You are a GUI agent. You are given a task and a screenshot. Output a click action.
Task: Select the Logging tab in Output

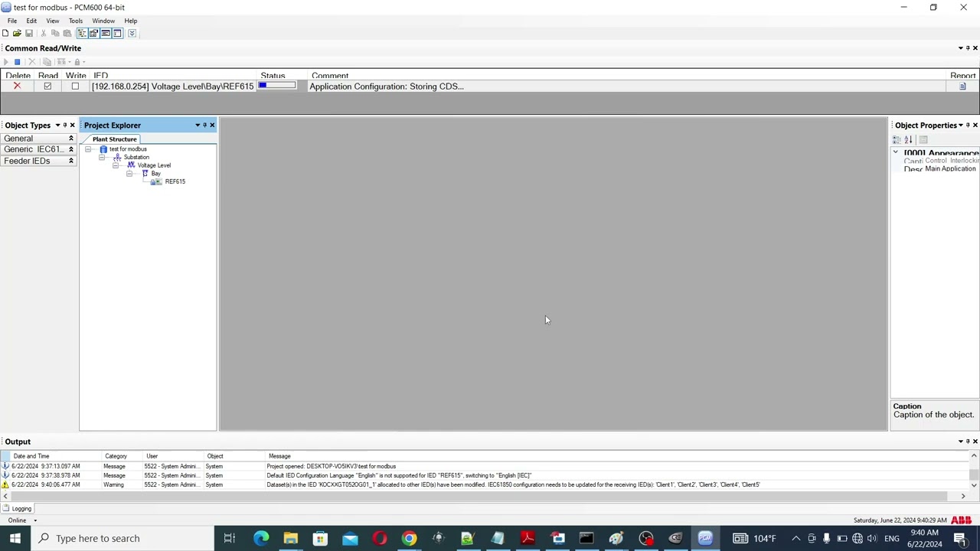(17, 509)
